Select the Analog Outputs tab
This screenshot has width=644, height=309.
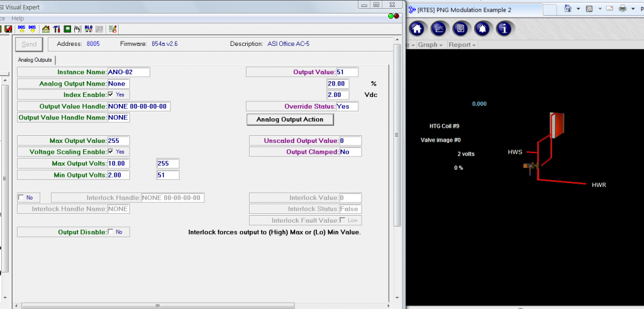click(35, 60)
